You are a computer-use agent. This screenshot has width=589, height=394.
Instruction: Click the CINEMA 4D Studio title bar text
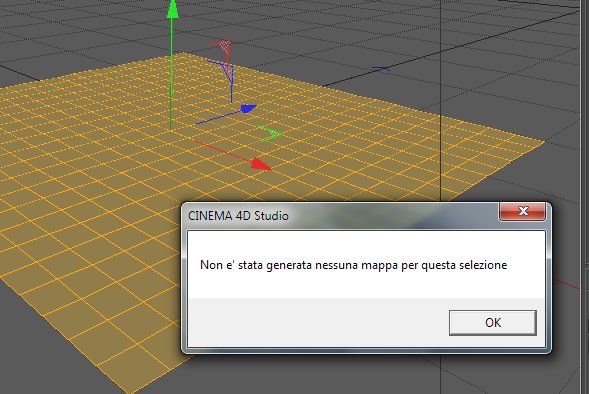pos(238,216)
